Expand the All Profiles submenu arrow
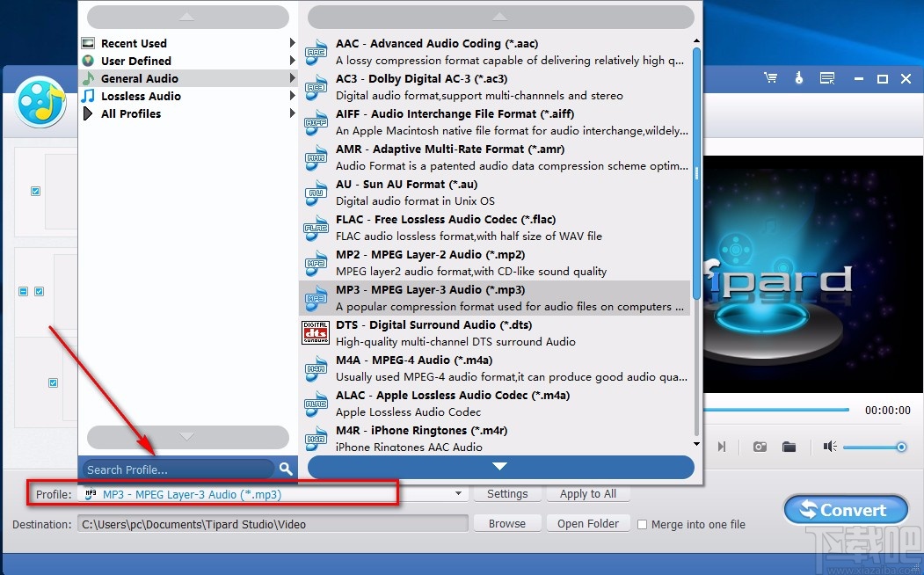The height and width of the screenshot is (575, 924). click(x=292, y=113)
